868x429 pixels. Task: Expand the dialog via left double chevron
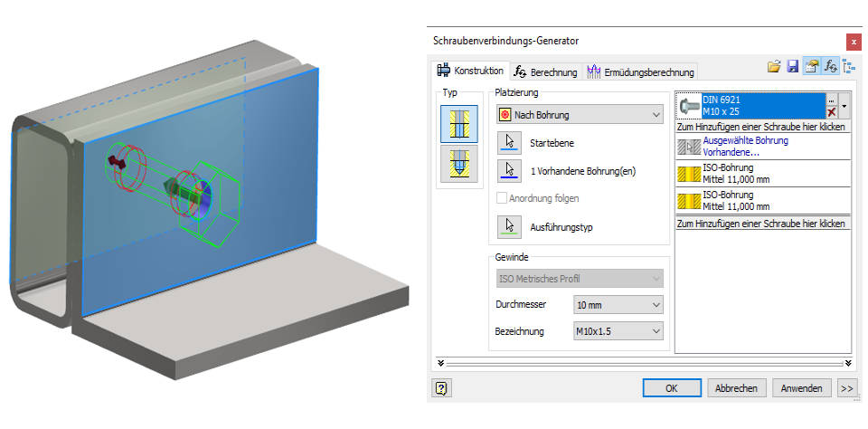(440, 363)
